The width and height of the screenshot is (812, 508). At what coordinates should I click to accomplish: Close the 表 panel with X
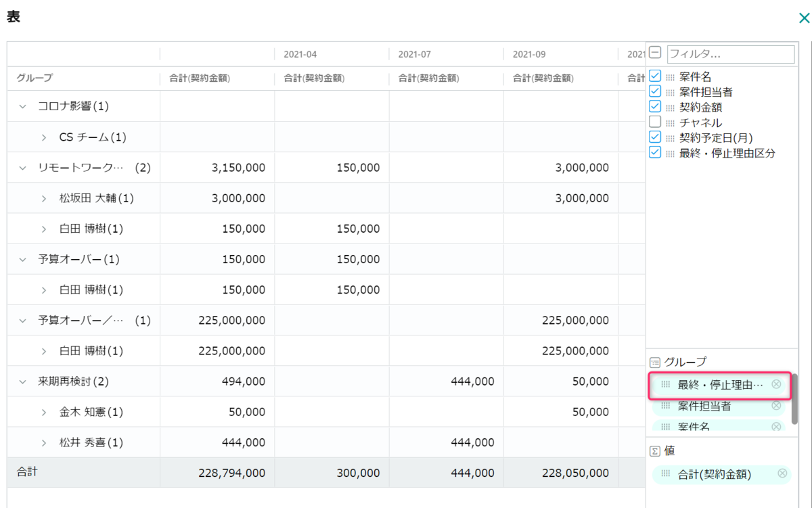click(804, 18)
